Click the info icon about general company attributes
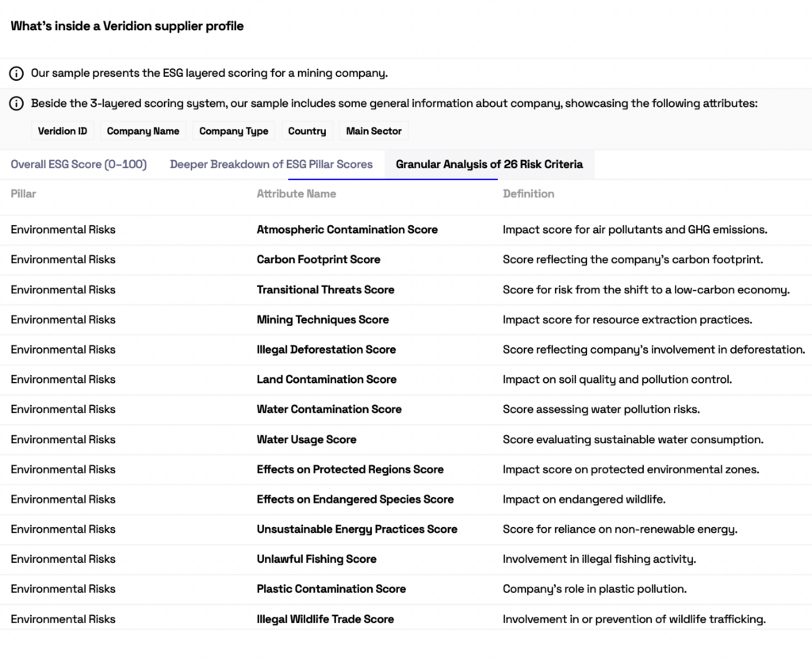 pyautogui.click(x=16, y=104)
